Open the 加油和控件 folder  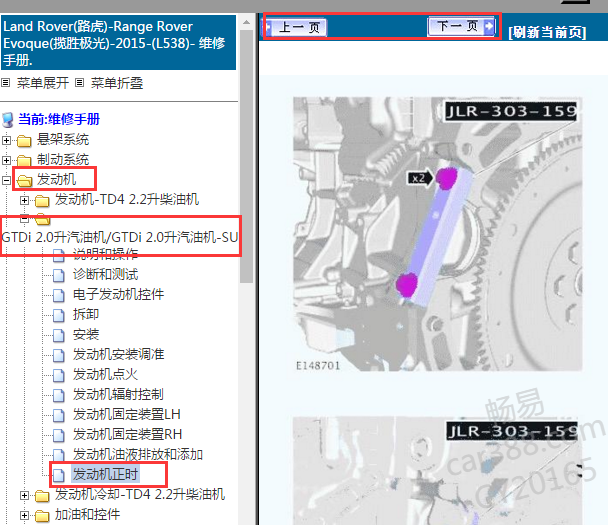(x=87, y=515)
